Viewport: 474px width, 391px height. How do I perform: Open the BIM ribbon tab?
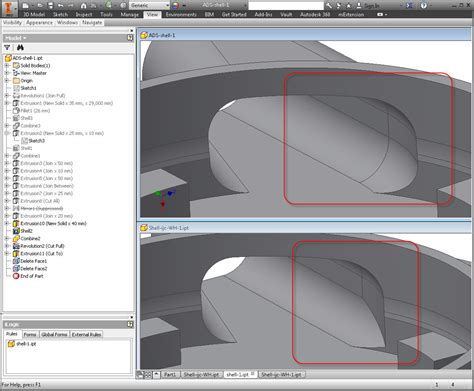click(x=209, y=15)
